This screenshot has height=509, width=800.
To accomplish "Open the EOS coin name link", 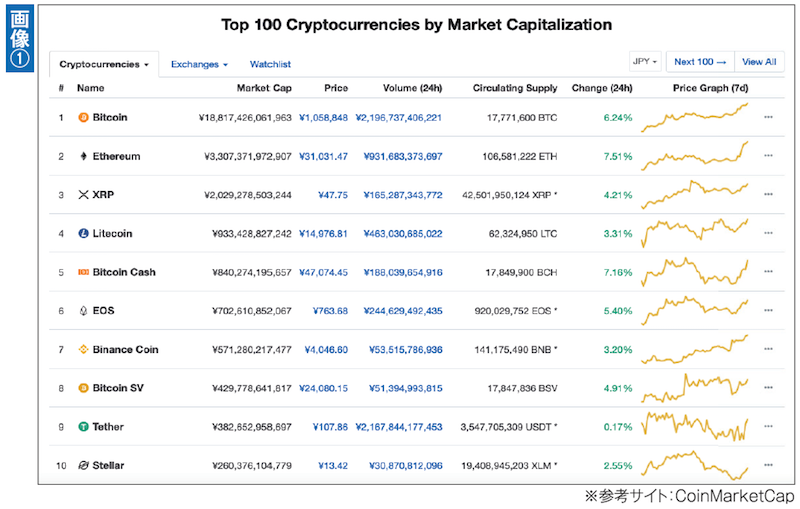I will click(x=103, y=311).
